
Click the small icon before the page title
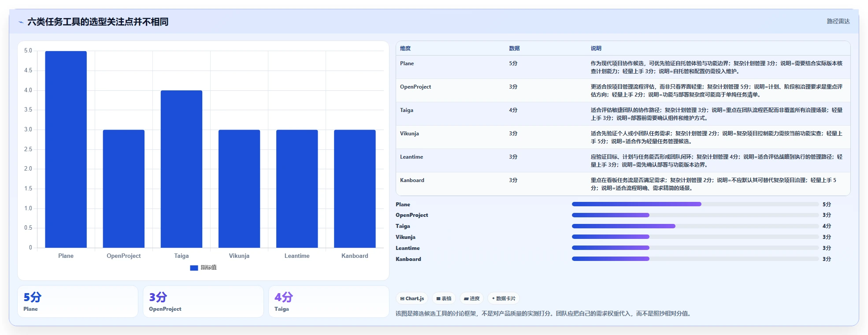[x=21, y=22]
